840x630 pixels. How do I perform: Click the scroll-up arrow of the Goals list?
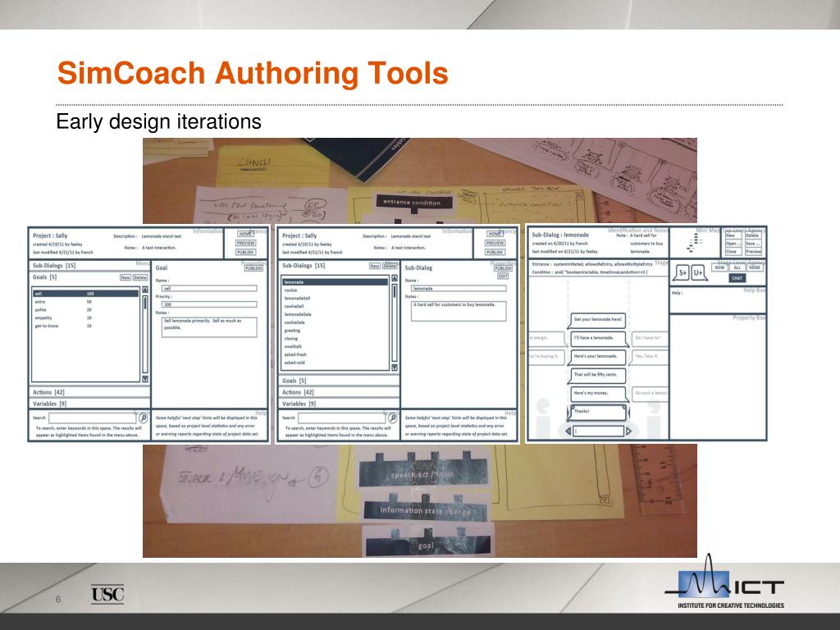145,290
